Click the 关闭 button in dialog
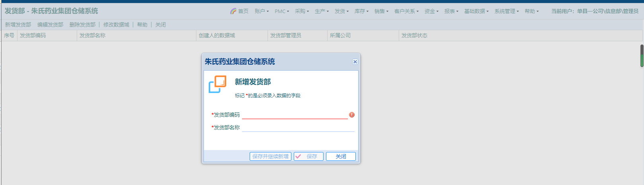This screenshot has width=644, height=185. [x=341, y=156]
